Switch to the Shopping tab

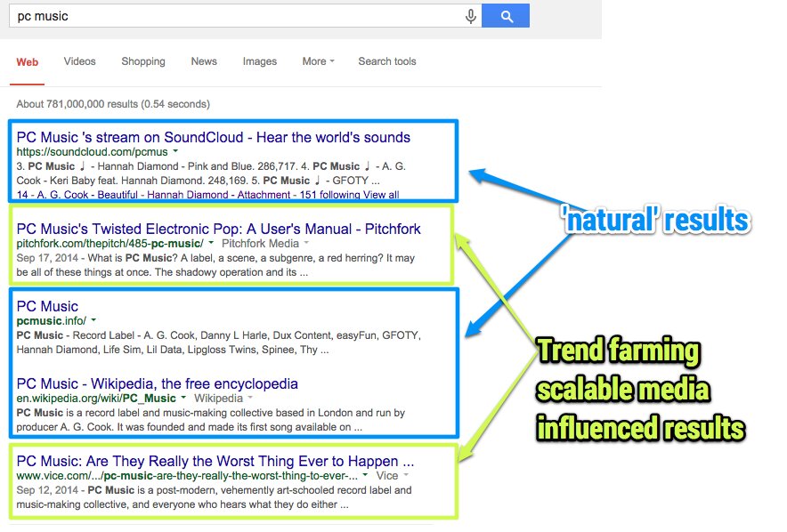[143, 61]
